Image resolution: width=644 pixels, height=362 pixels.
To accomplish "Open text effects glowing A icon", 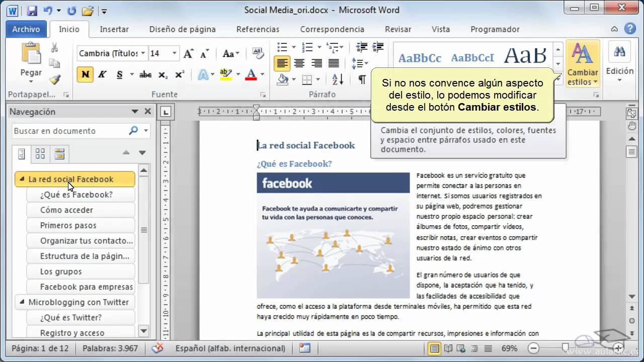I will coord(203,75).
